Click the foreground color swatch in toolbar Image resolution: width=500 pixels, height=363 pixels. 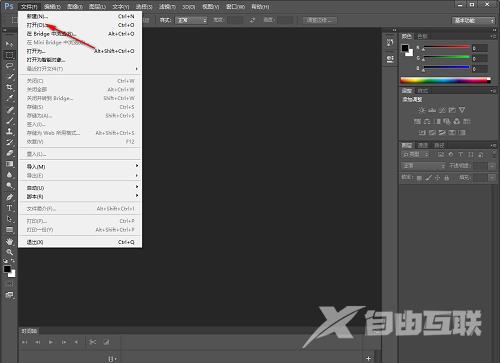7,269
